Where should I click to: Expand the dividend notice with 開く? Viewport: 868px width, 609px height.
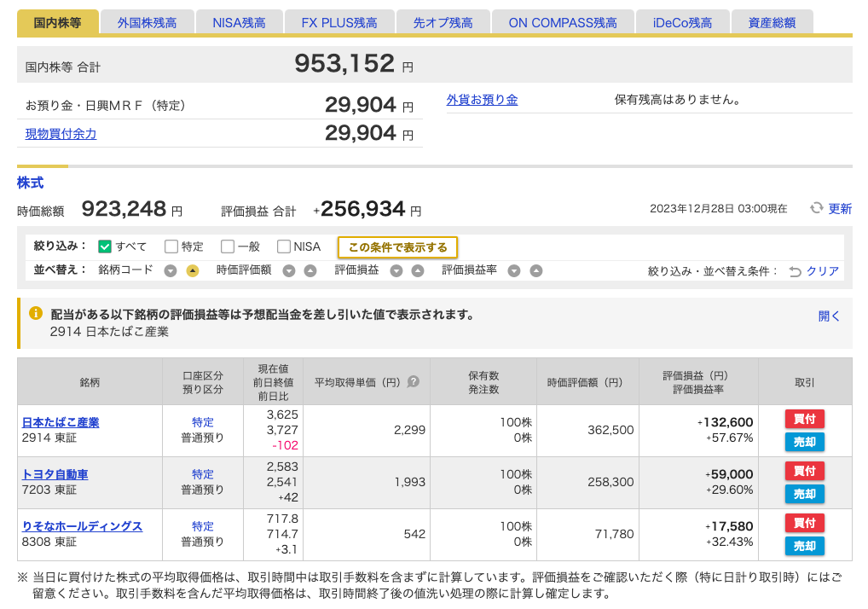click(829, 316)
